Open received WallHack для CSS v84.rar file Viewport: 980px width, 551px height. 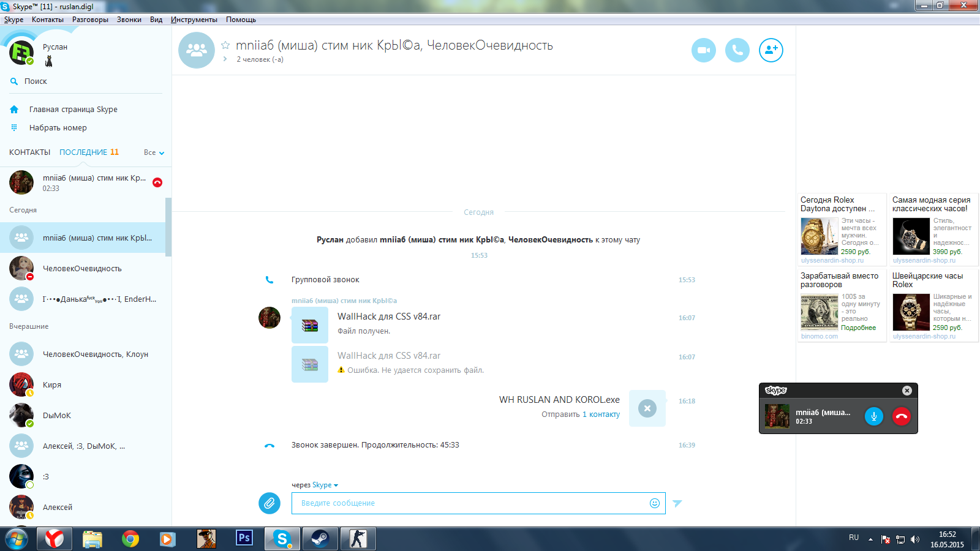point(310,325)
